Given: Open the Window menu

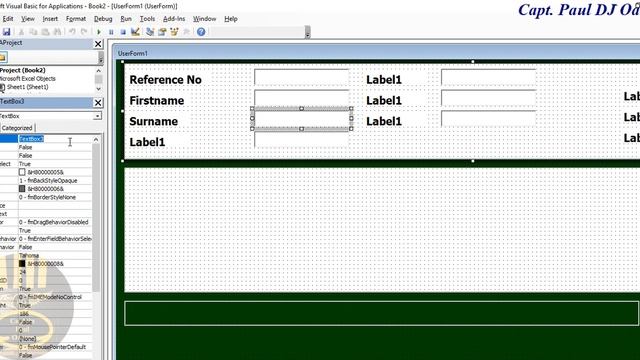Looking at the screenshot, I should tap(204, 19).
